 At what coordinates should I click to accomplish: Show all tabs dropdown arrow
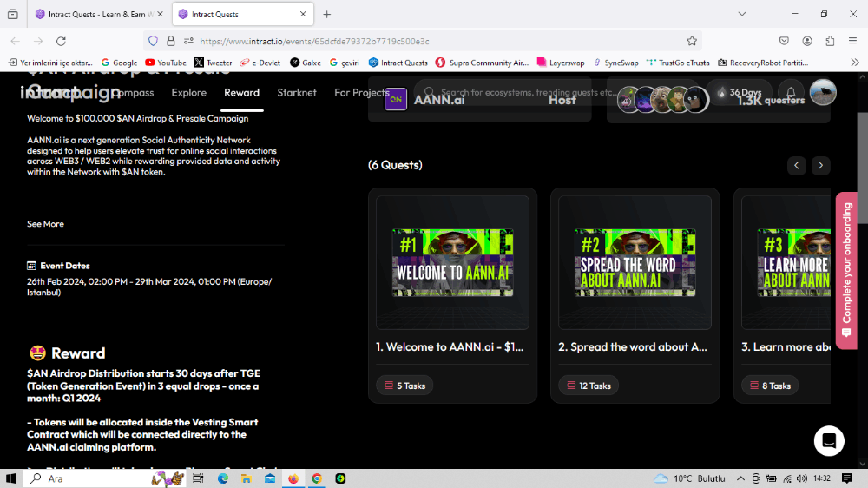click(x=742, y=14)
